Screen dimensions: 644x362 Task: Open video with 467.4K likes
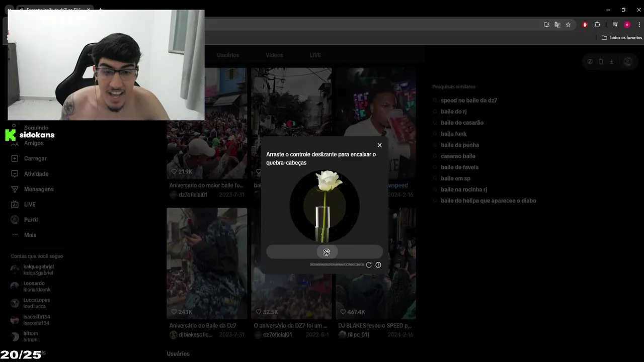376,263
